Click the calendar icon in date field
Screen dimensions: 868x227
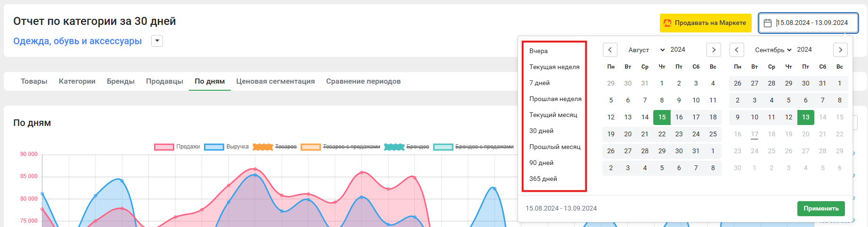tap(768, 23)
